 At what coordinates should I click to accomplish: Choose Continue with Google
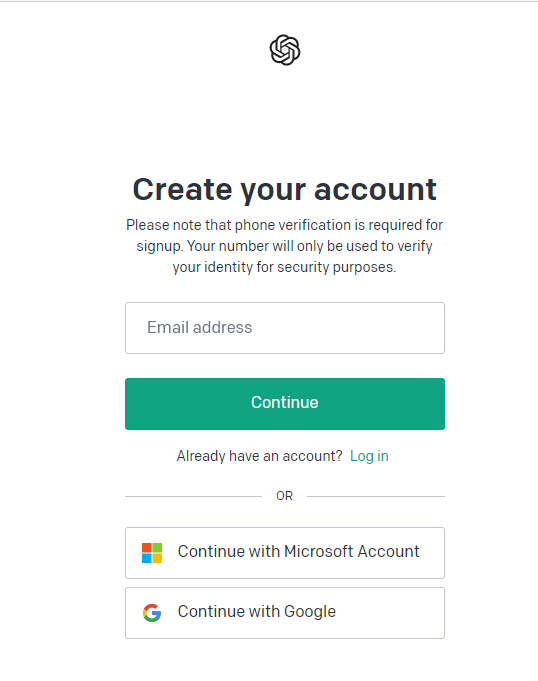(285, 613)
